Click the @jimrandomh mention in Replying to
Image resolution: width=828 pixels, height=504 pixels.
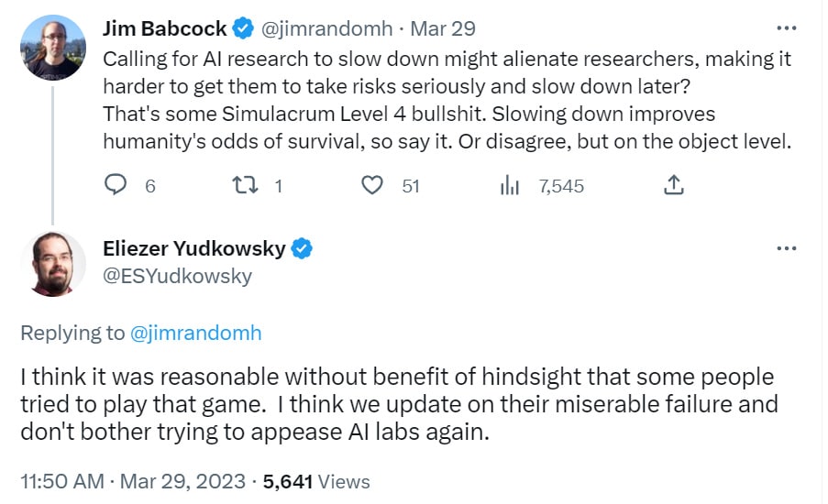click(x=196, y=333)
